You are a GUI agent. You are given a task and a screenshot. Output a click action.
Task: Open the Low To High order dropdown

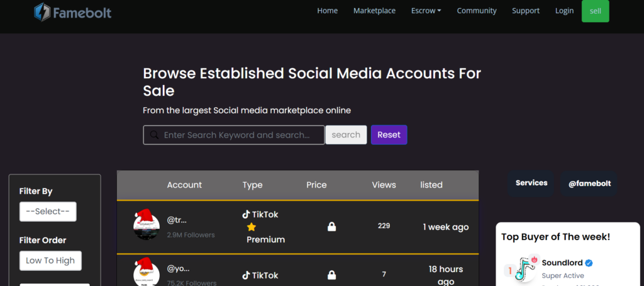tap(50, 260)
